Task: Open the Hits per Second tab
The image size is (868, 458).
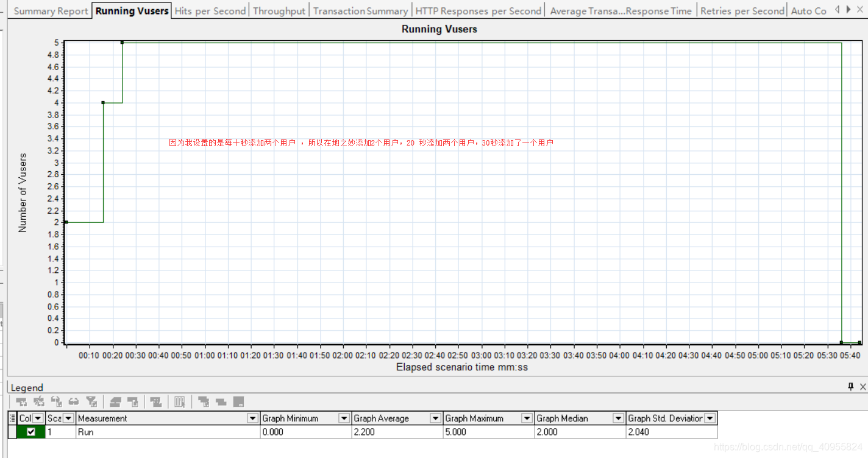Action: [210, 11]
